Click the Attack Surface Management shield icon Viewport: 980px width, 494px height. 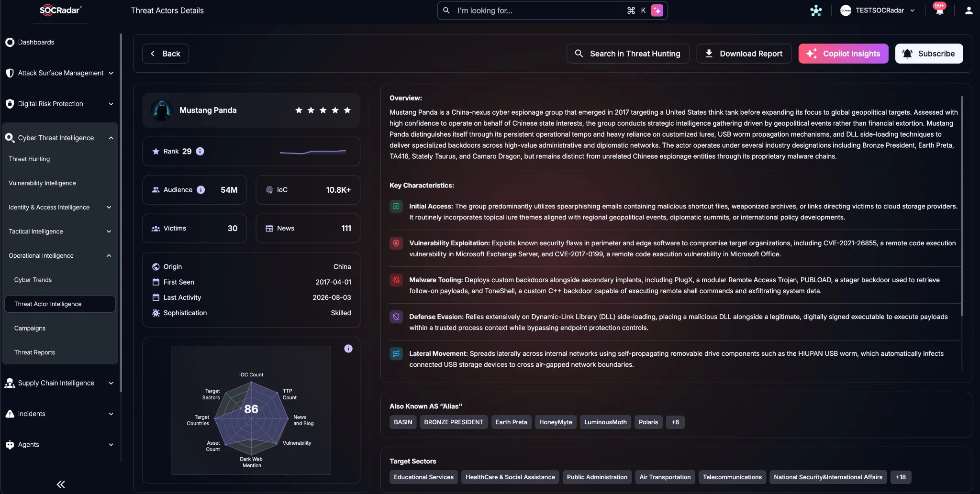pos(10,73)
